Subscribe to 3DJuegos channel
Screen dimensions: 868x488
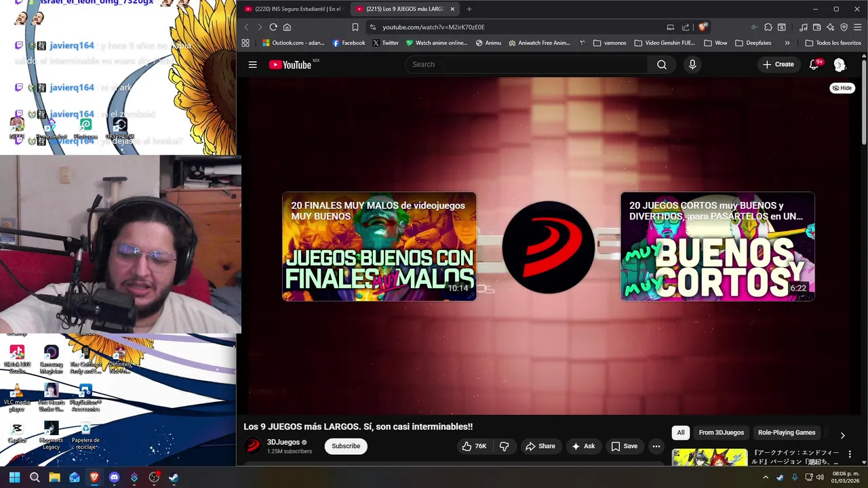pyautogui.click(x=346, y=446)
